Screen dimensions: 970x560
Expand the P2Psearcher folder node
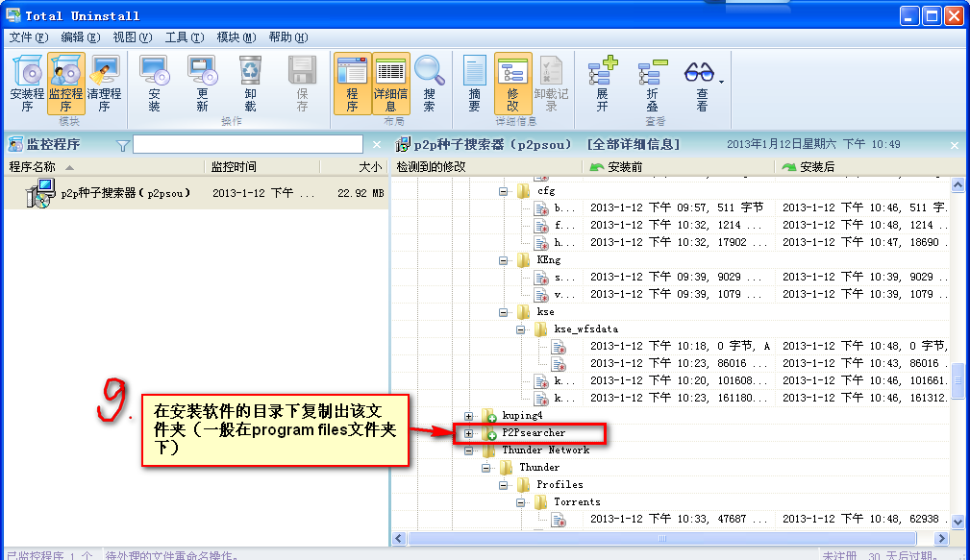[x=468, y=434]
